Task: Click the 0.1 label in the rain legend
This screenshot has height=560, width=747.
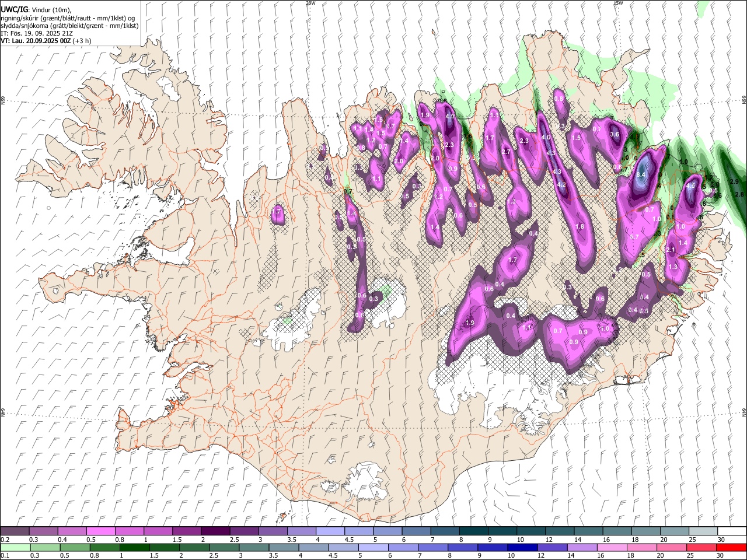Action: (5, 556)
